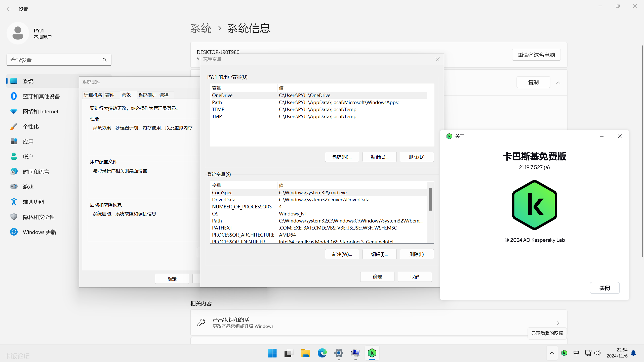This screenshot has width=644, height=362.
Task: Switch to 系统保护 tab in 系统属性
Action: 147,95
